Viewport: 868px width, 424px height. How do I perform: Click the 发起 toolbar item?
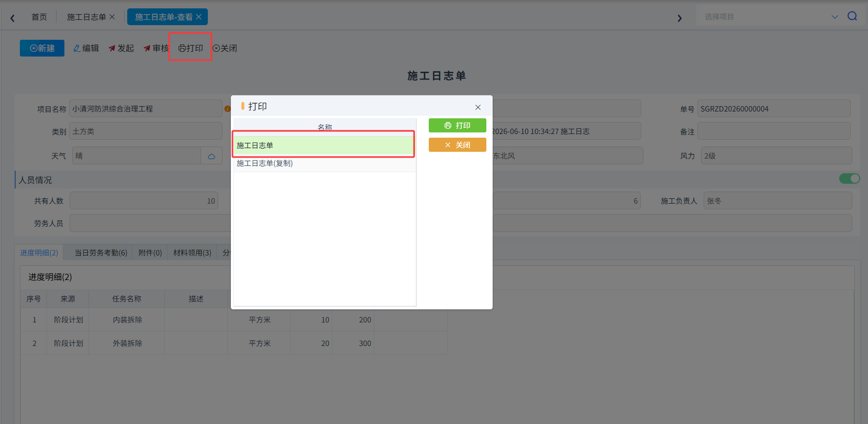click(121, 48)
